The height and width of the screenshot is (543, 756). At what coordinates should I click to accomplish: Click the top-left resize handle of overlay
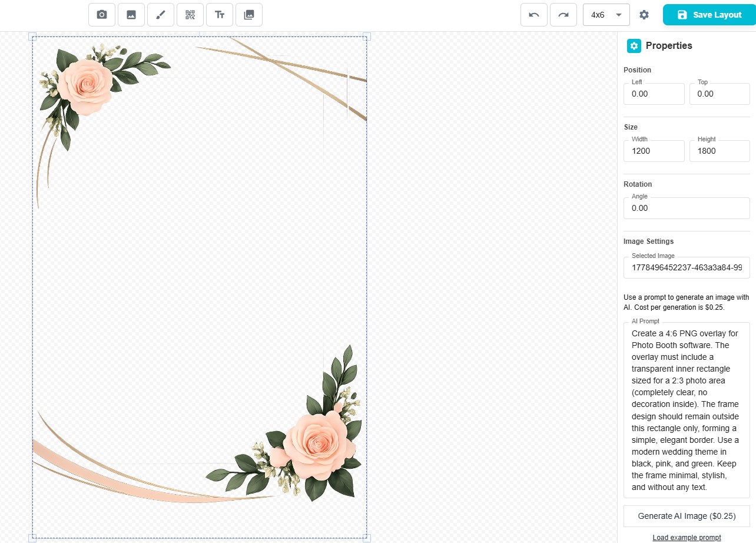[x=32, y=37]
